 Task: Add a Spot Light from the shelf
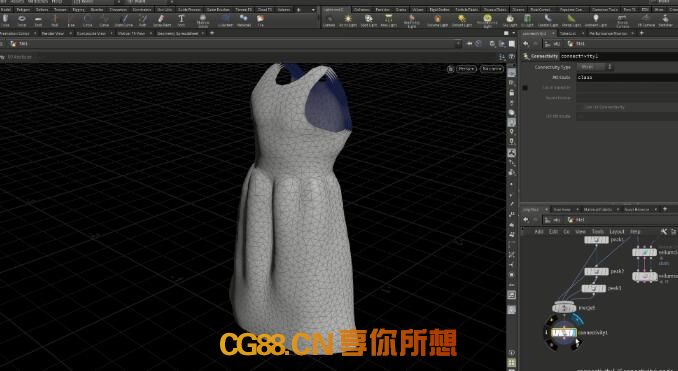pos(368,20)
